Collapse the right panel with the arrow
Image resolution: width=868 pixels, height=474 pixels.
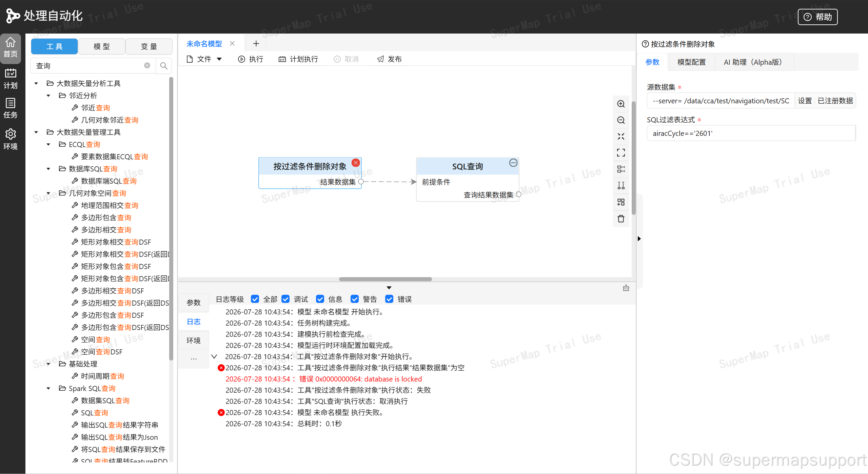click(639, 239)
